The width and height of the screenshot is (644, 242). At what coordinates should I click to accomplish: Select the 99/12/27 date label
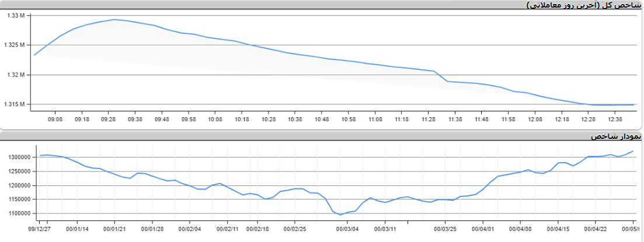(x=40, y=229)
